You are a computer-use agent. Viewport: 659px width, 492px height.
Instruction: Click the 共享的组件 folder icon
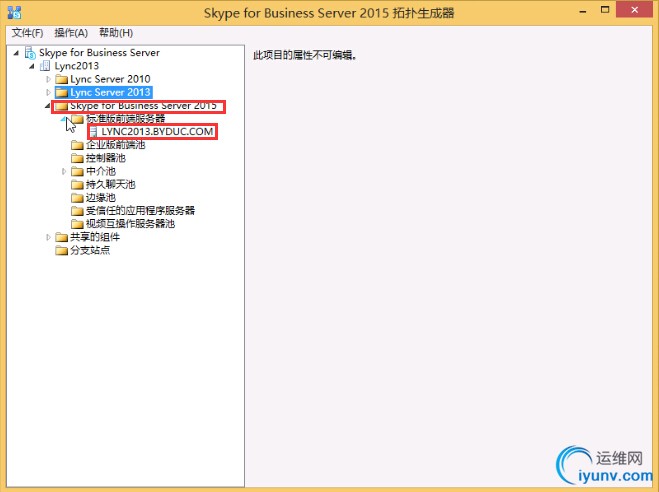(62, 237)
